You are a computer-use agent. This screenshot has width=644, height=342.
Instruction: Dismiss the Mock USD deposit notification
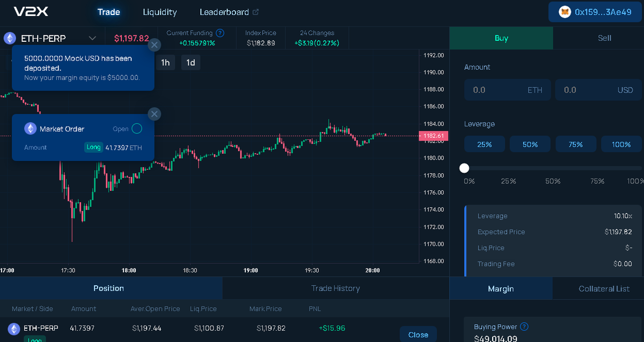[154, 45]
